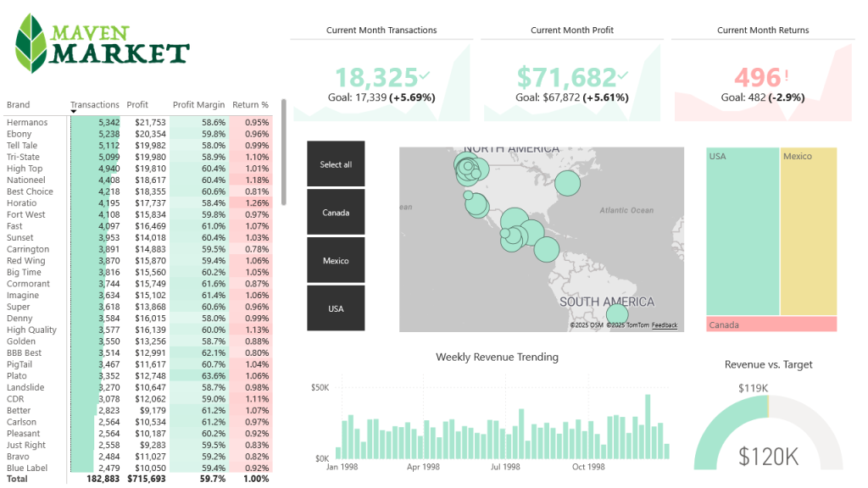868x488 pixels.
Task: Toggle the Canada slicer tile
Action: (336, 213)
